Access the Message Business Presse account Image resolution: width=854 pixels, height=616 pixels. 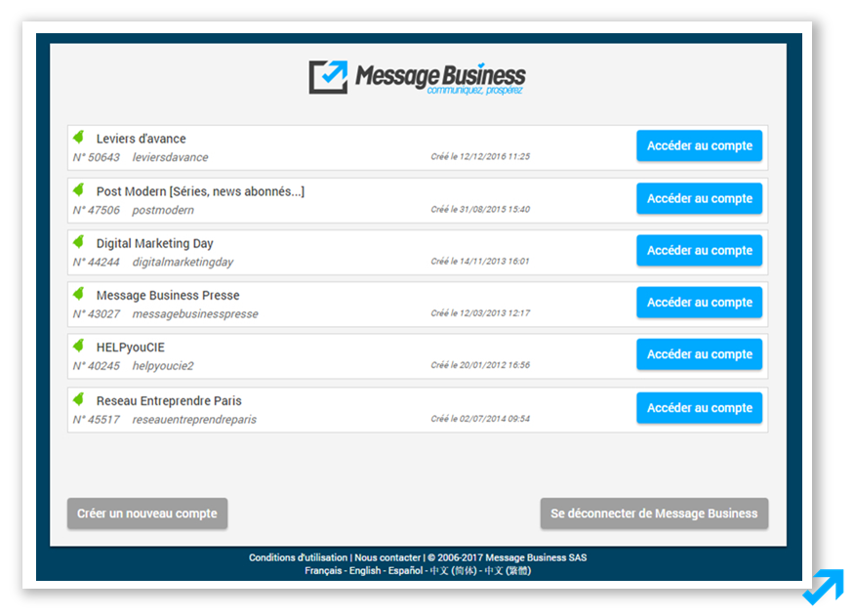[700, 303]
